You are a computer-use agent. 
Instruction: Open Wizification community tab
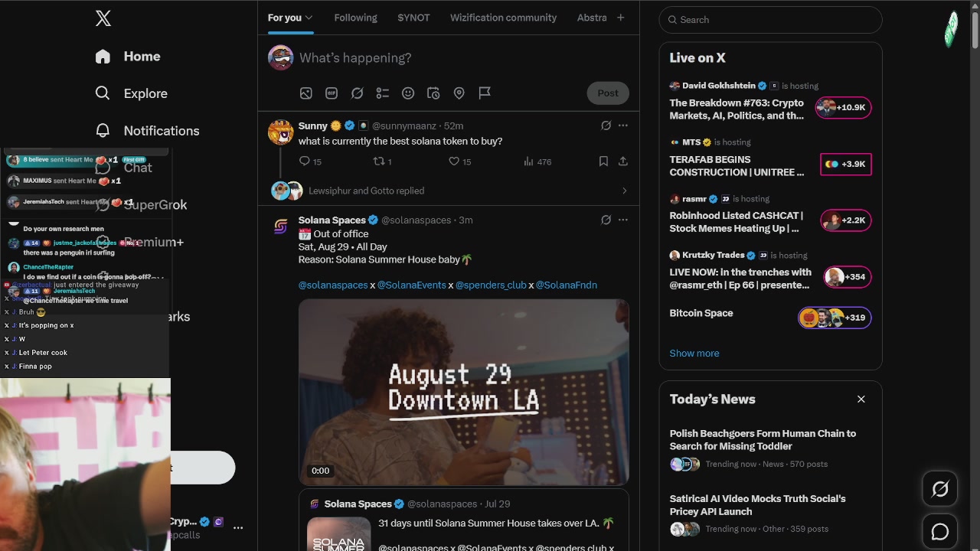pos(503,18)
